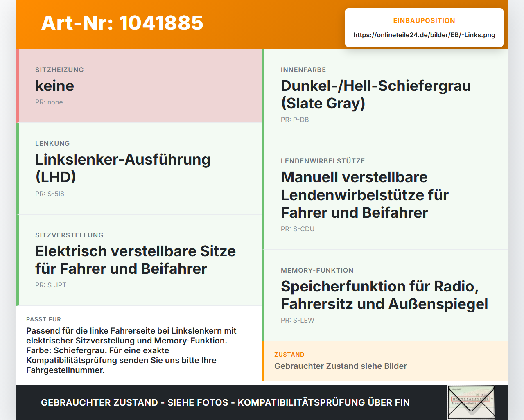Click 'PR: S-JPT' code
Screen dimensions: 524x420
click(51, 285)
